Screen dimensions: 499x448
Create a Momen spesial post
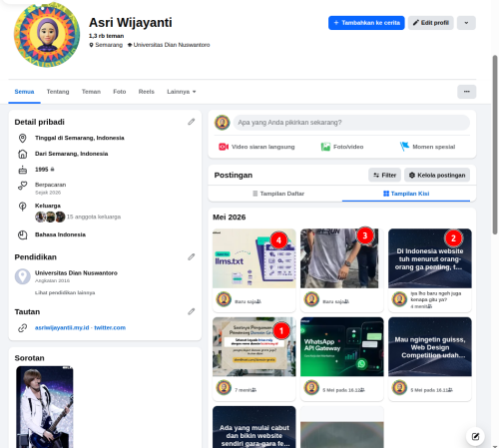[427, 147]
